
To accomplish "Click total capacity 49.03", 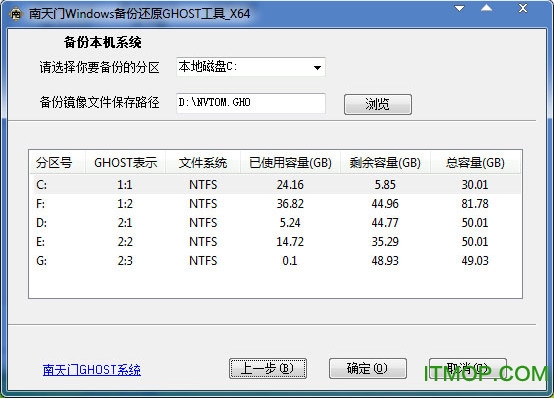I will tap(475, 261).
